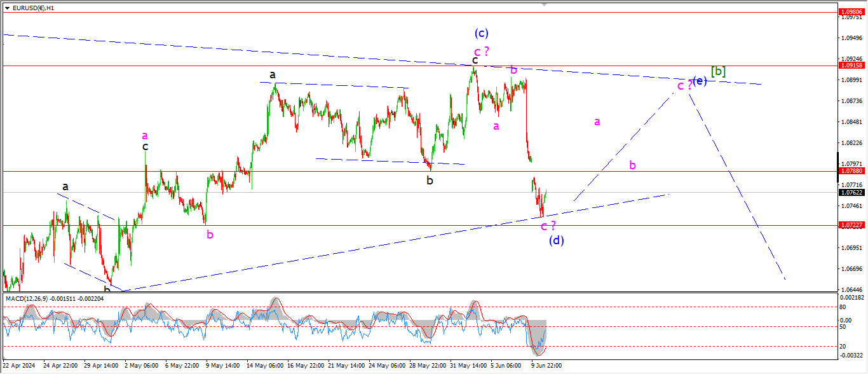Click the blue (d) wave label
Image resolution: width=868 pixels, height=374 pixels.
pos(556,240)
